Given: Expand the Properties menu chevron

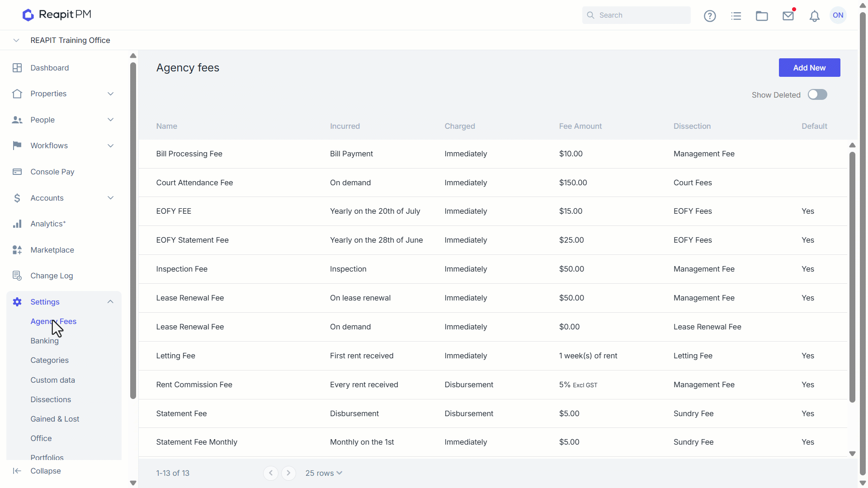Looking at the screenshot, I should (110, 94).
